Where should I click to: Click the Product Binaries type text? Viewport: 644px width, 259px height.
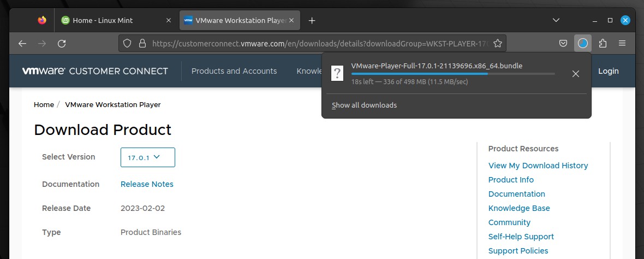pyautogui.click(x=151, y=232)
